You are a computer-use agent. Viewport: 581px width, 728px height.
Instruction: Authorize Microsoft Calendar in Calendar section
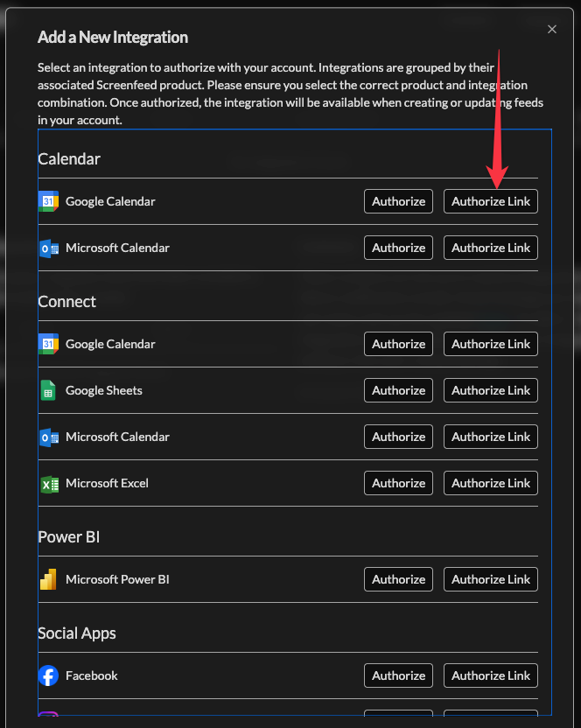coord(398,248)
